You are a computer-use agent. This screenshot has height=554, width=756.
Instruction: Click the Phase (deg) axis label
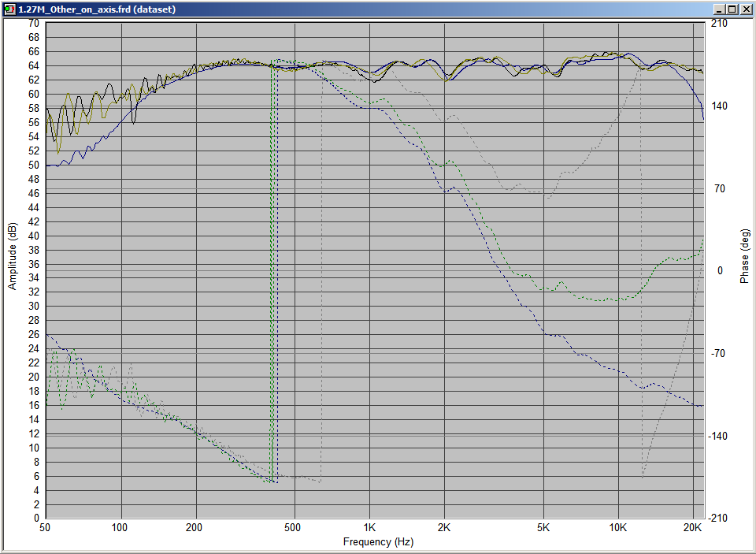pyautogui.click(x=745, y=256)
